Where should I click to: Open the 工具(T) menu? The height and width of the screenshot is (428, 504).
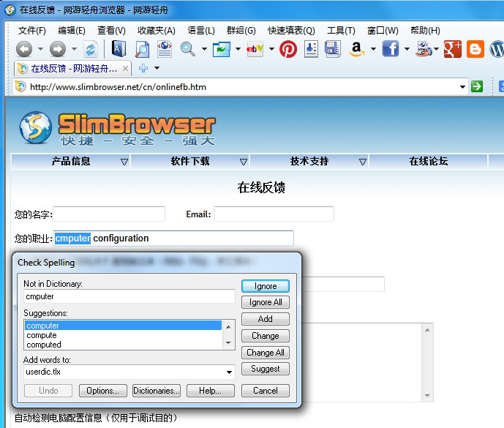341,31
